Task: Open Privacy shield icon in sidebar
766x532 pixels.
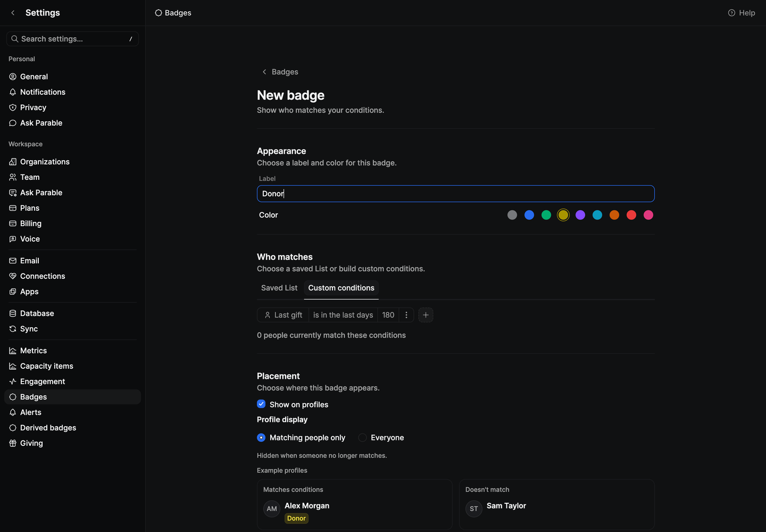Action: [13, 107]
